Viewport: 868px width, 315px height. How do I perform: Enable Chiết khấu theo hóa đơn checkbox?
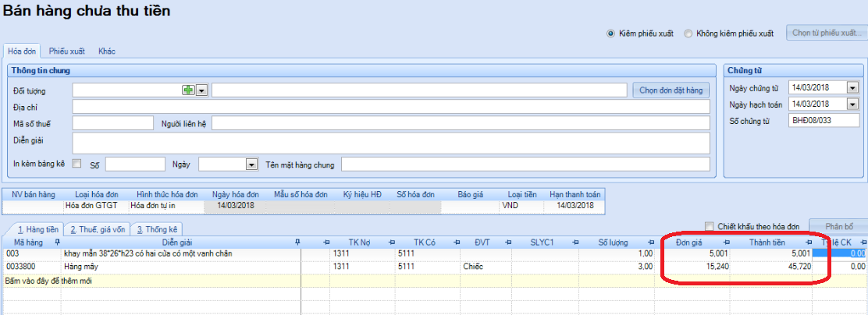[x=709, y=226]
